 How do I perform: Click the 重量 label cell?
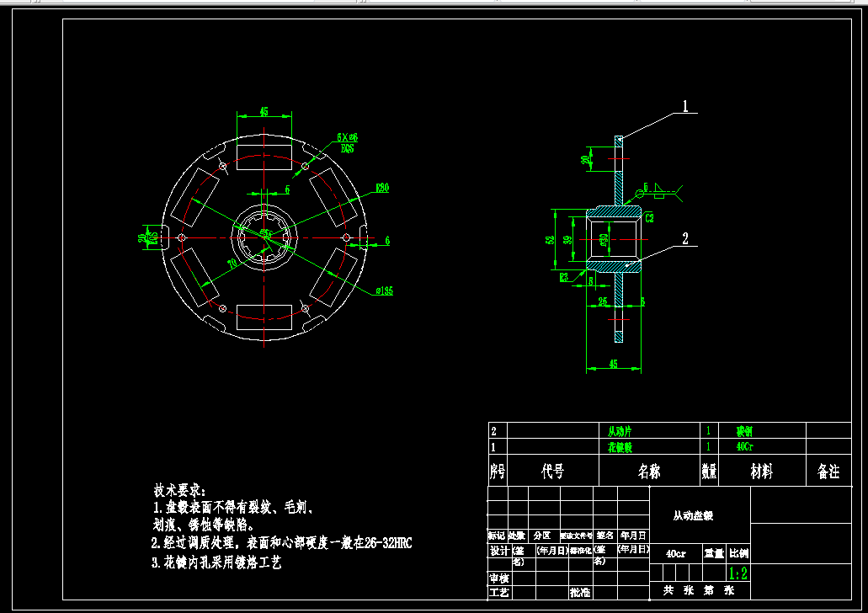tap(714, 552)
